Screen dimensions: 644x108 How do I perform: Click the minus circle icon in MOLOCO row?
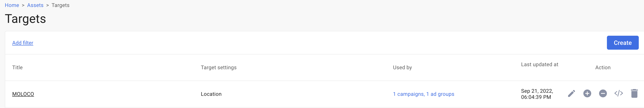[603, 94]
